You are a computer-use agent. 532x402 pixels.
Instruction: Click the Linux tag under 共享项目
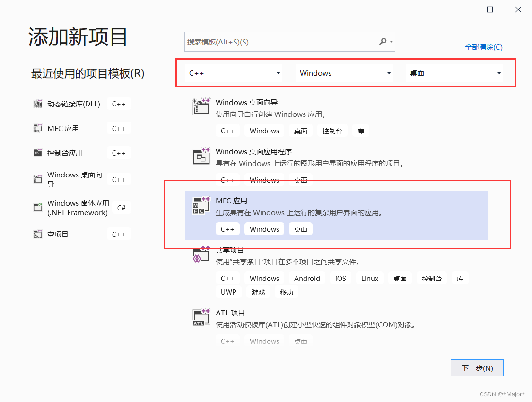[370, 279]
